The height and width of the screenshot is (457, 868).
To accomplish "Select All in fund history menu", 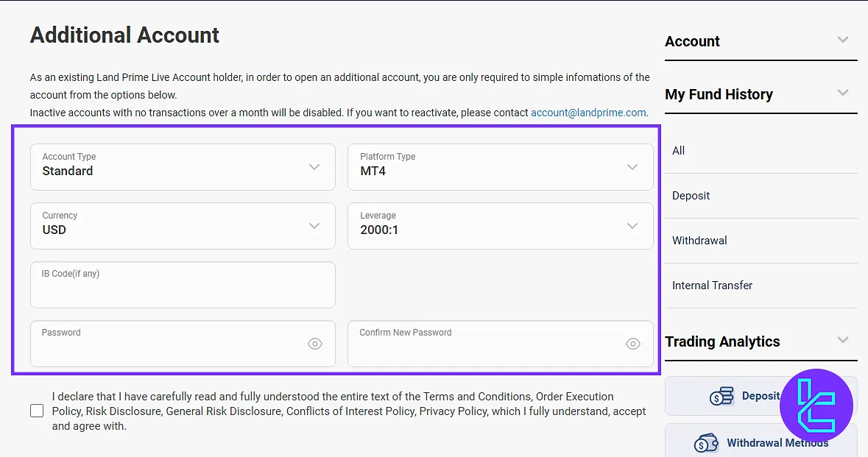I will coord(679,151).
